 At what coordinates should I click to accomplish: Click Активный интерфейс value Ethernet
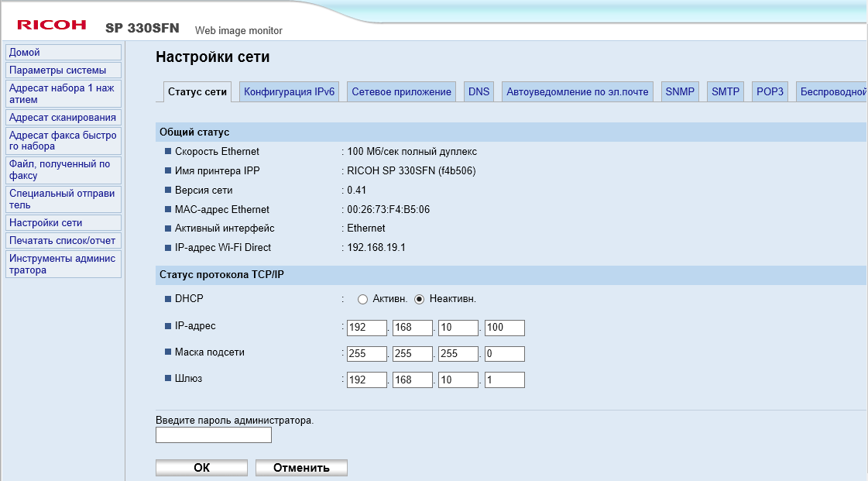(366, 228)
